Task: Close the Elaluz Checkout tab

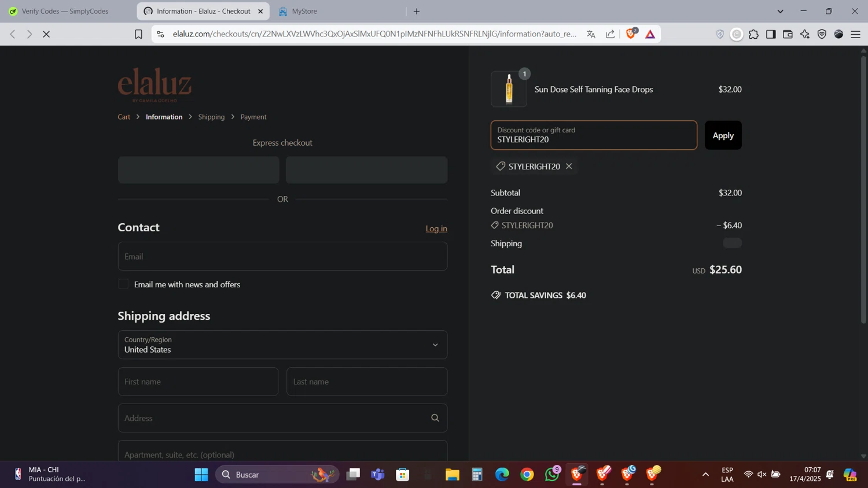Action: click(x=260, y=11)
